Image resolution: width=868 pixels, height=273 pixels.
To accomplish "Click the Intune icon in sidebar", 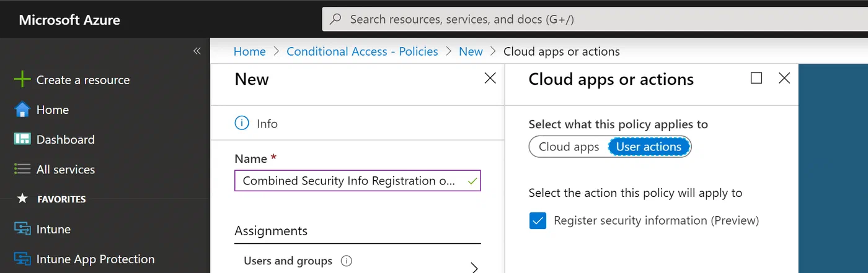I will coord(22,229).
